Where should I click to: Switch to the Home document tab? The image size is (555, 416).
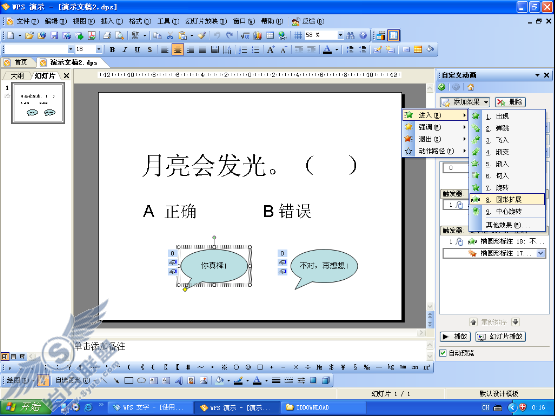[x=18, y=63]
